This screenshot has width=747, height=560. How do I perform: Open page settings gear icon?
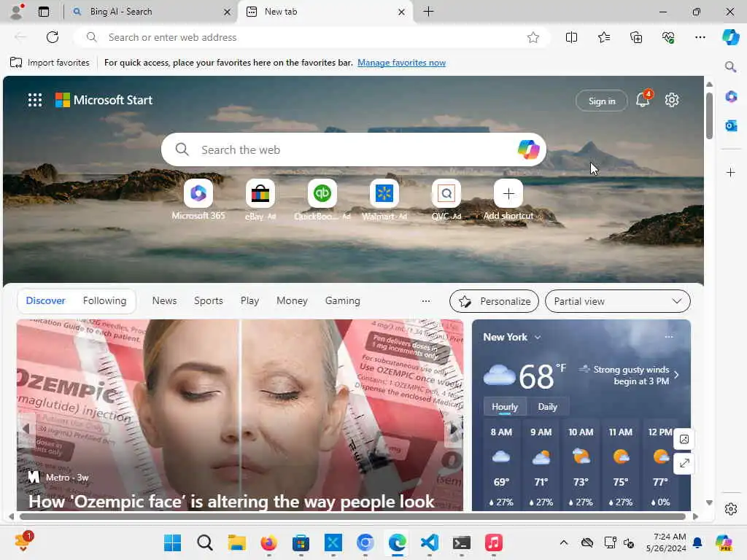[x=672, y=100]
